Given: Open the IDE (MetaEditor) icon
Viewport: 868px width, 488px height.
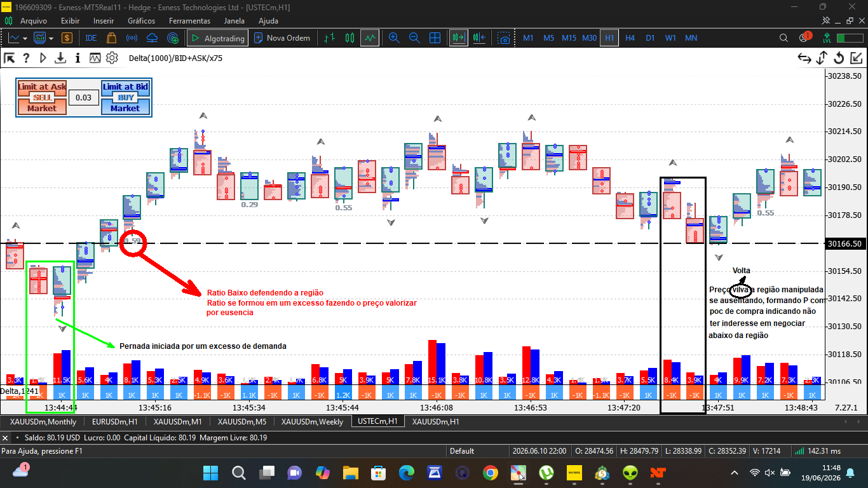Looking at the screenshot, I should click(91, 38).
